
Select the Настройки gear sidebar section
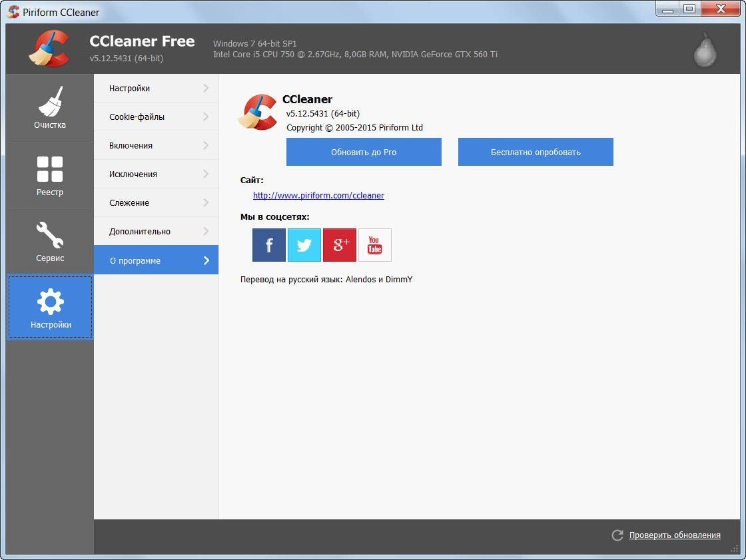[50, 308]
